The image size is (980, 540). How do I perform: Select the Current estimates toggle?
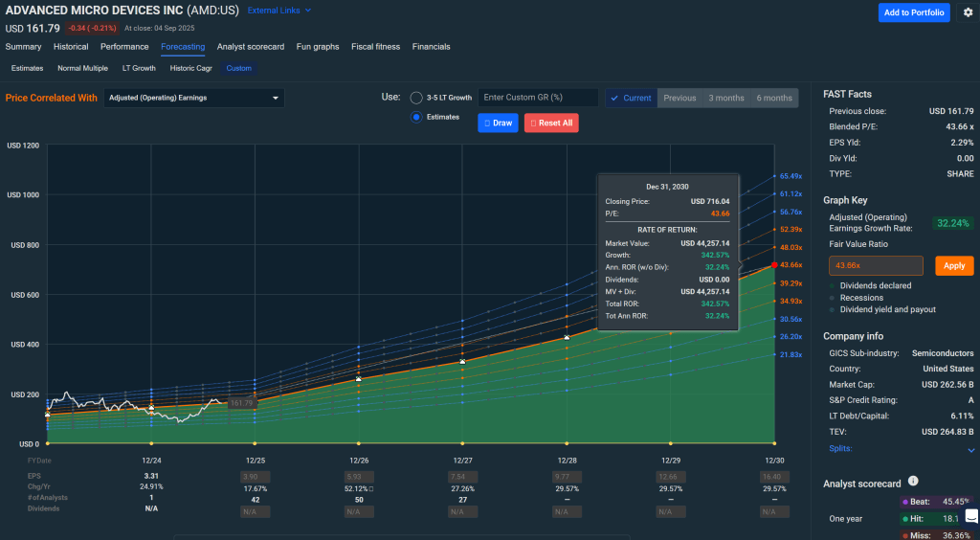click(631, 98)
